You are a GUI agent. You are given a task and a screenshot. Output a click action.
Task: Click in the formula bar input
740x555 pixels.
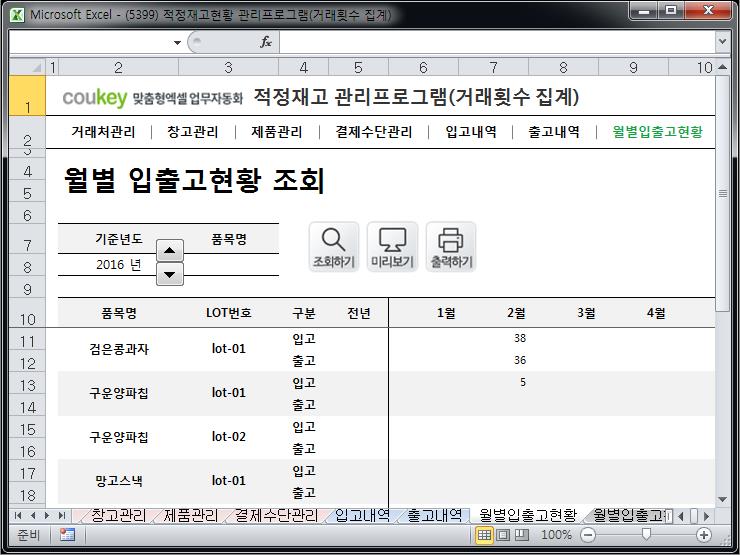coord(498,42)
